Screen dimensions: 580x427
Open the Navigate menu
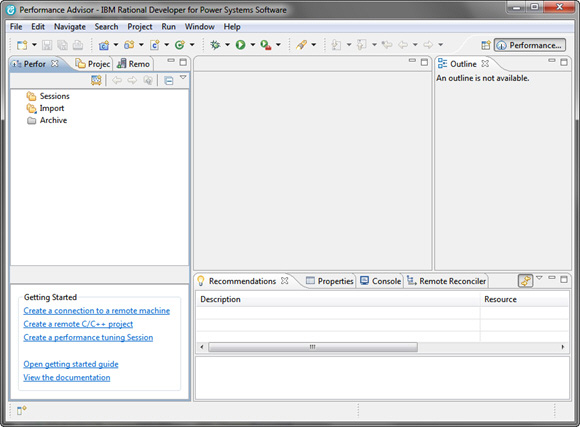click(x=70, y=27)
